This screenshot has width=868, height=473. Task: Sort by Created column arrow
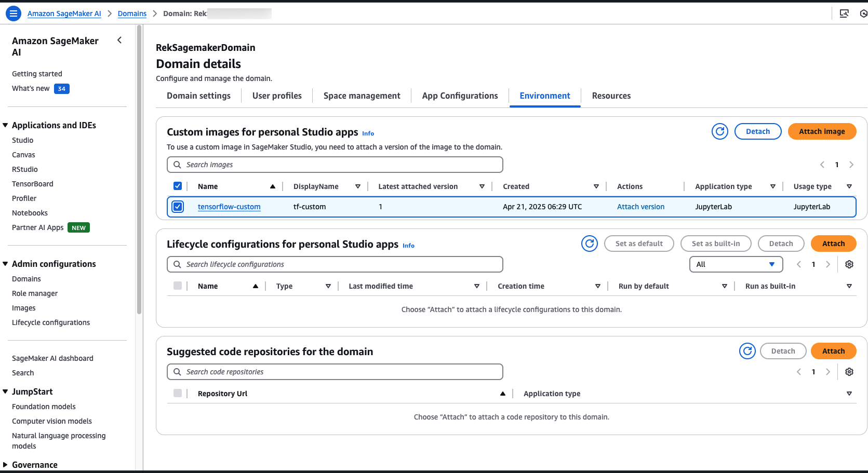coord(596,186)
